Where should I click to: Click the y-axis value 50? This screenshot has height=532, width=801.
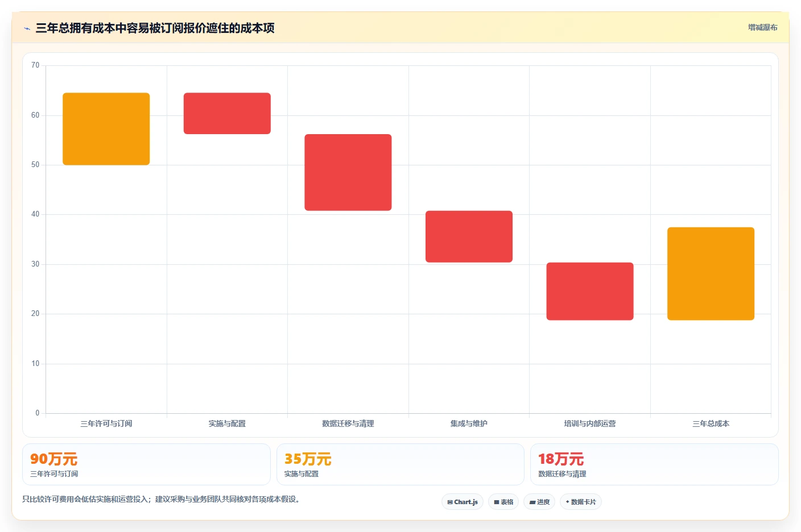click(35, 165)
